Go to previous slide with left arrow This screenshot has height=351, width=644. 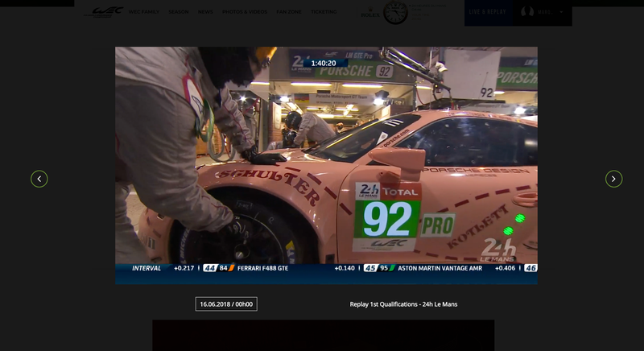[x=39, y=179]
